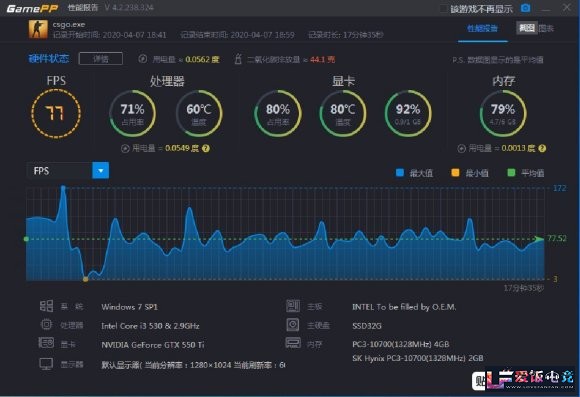
Task: Click the blue dropdown arrow beside FPS
Action: coord(101,171)
